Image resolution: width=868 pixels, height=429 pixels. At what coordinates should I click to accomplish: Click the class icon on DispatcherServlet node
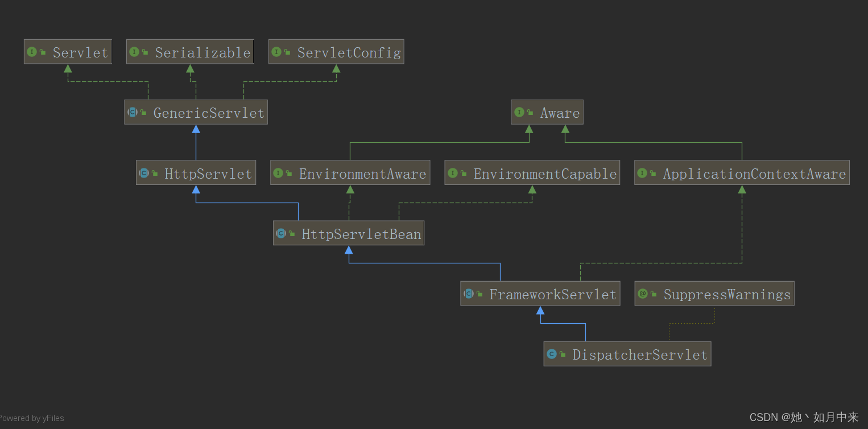(x=551, y=353)
